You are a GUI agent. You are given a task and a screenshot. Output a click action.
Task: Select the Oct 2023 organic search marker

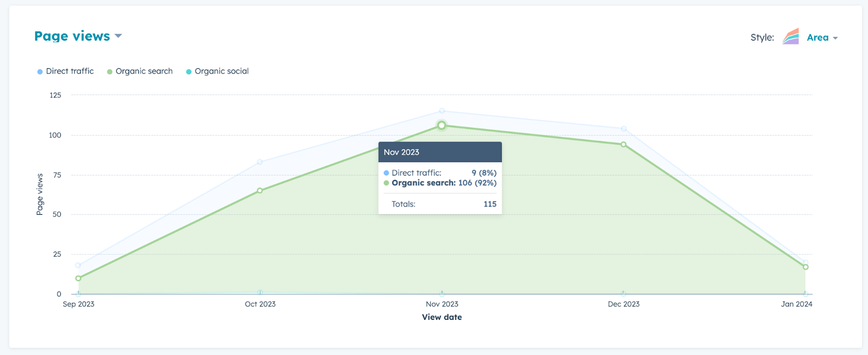pyautogui.click(x=260, y=190)
